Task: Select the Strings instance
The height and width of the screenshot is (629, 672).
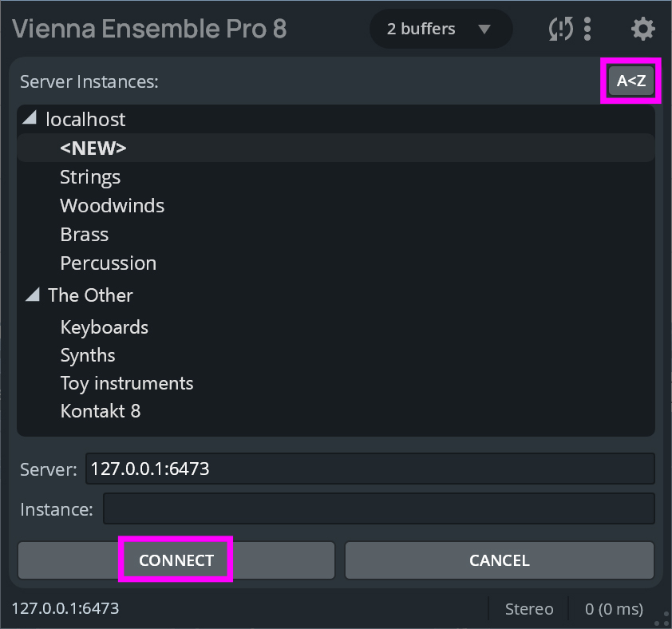Action: click(x=90, y=176)
